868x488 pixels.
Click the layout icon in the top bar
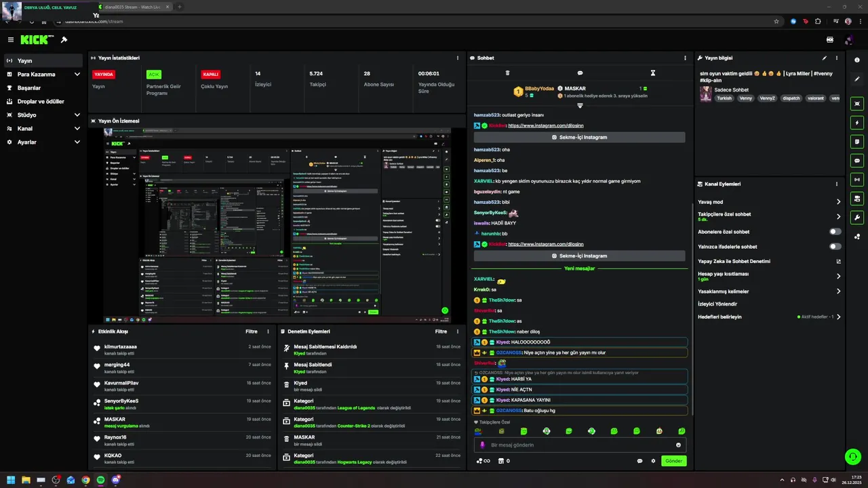(x=830, y=40)
